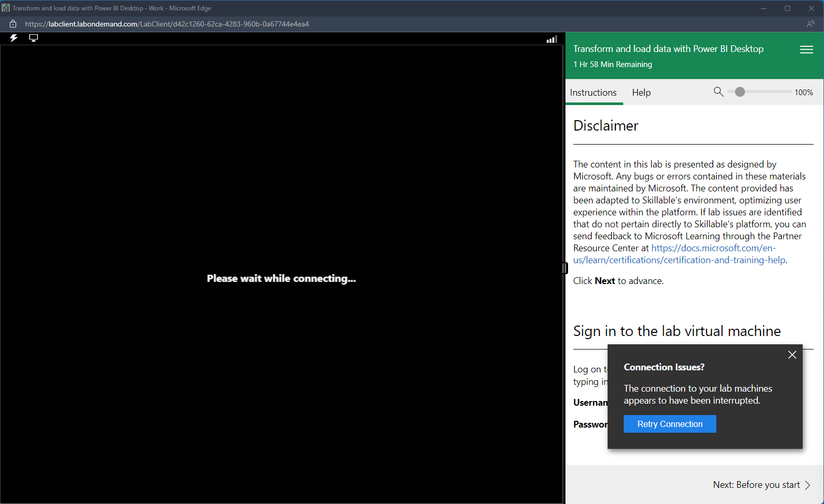Screen dimensions: 824x504
Task: Click the 100% zoom value
Action: (803, 93)
